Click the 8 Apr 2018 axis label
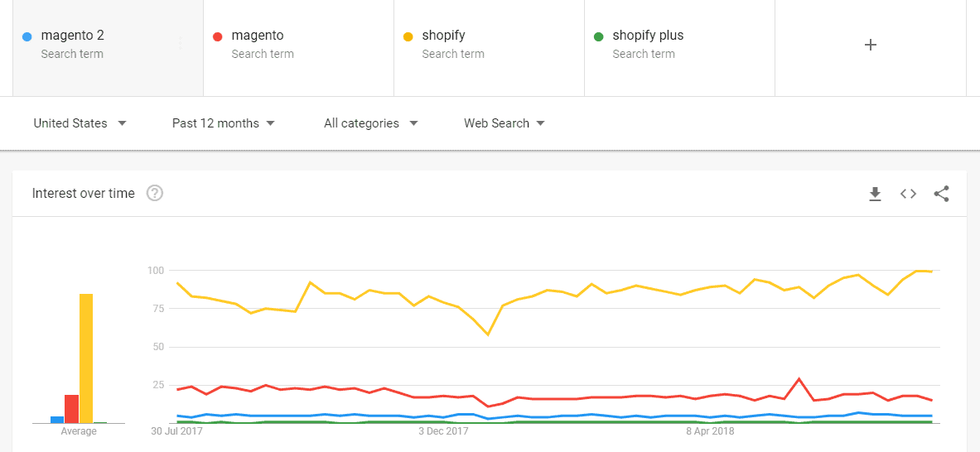This screenshot has height=452, width=980. [712, 430]
